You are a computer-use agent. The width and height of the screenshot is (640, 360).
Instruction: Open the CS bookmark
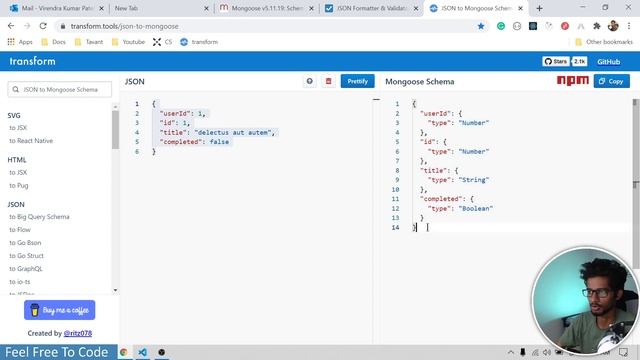coord(162,42)
